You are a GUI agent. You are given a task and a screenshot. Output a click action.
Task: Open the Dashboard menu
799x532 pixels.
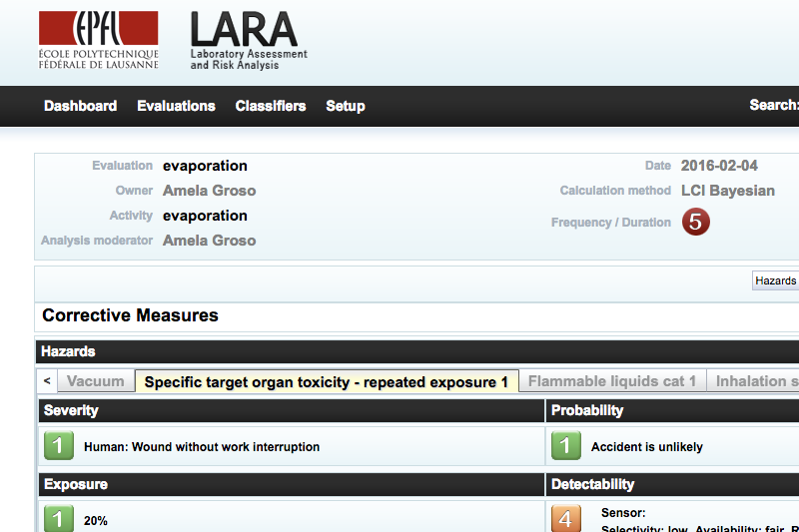click(x=81, y=106)
